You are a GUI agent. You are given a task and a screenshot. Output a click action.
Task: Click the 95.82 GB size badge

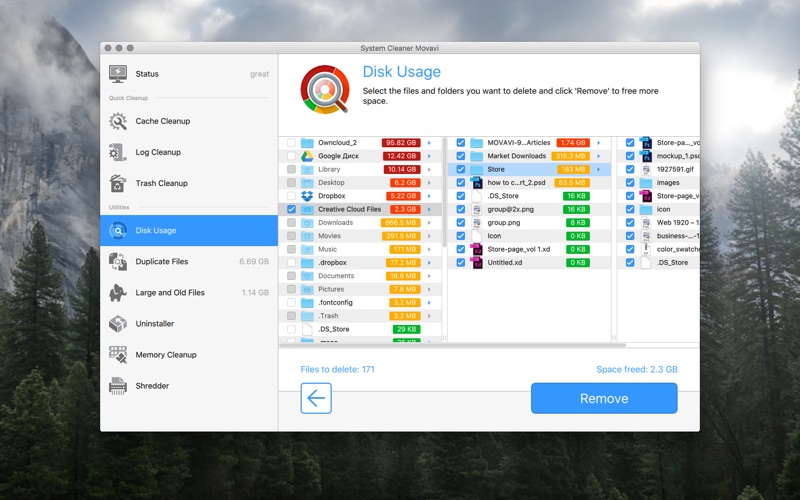pyautogui.click(x=401, y=143)
